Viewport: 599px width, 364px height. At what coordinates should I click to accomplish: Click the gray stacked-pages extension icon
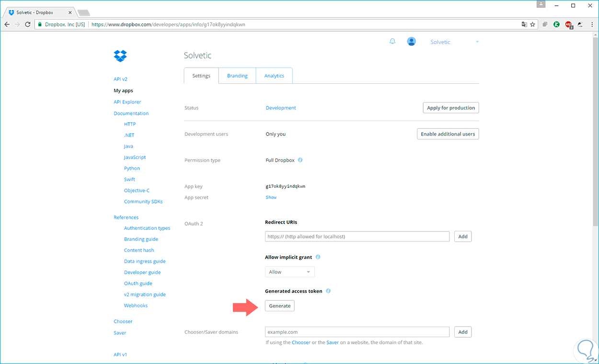tap(545, 24)
